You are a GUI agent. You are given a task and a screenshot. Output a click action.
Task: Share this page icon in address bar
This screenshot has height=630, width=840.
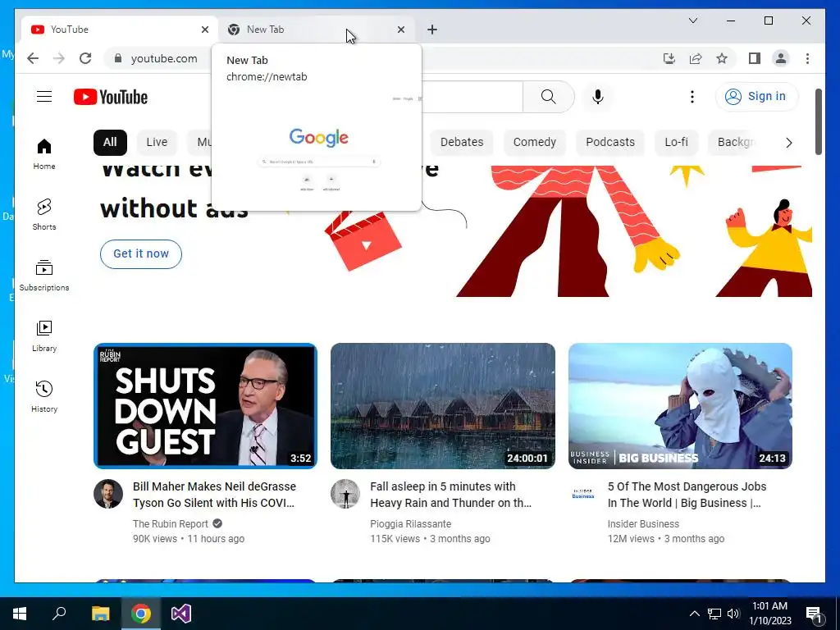(x=696, y=58)
